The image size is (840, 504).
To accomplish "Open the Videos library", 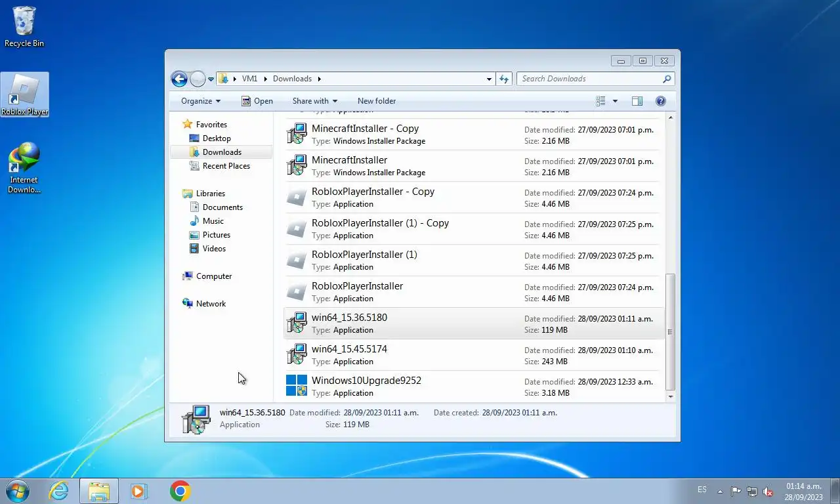I will tap(215, 249).
